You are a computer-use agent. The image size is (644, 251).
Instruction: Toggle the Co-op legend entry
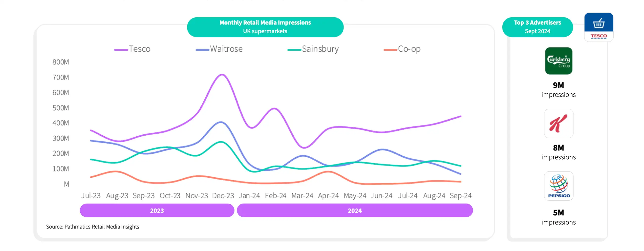point(402,49)
